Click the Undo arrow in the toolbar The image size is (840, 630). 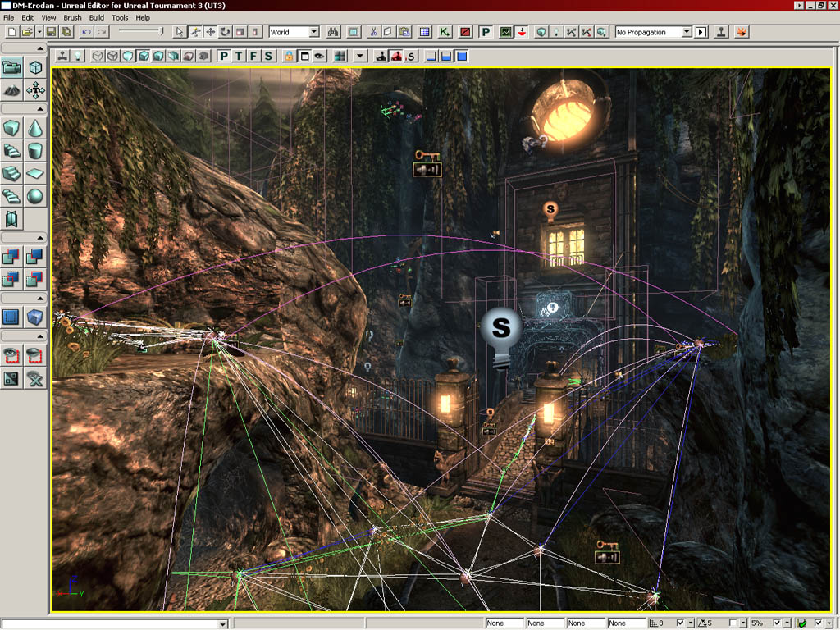click(86, 32)
